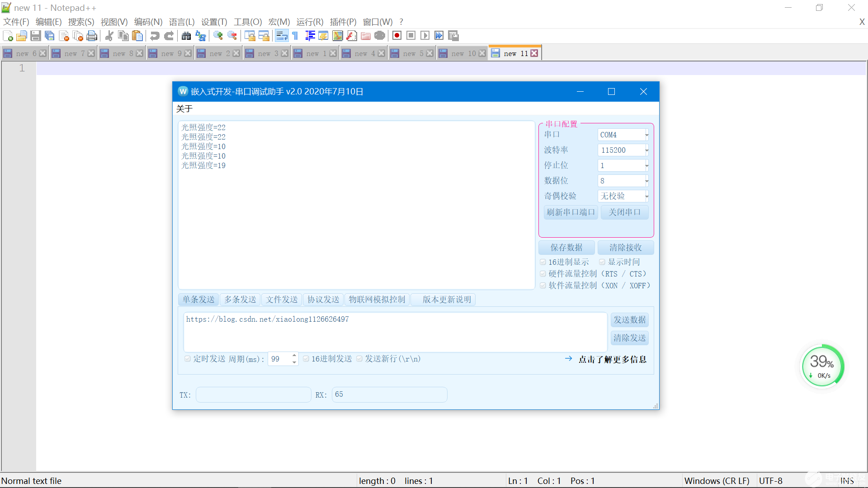Toggle 发送新行 checkbox
Image resolution: width=868 pixels, height=488 pixels.
(359, 359)
